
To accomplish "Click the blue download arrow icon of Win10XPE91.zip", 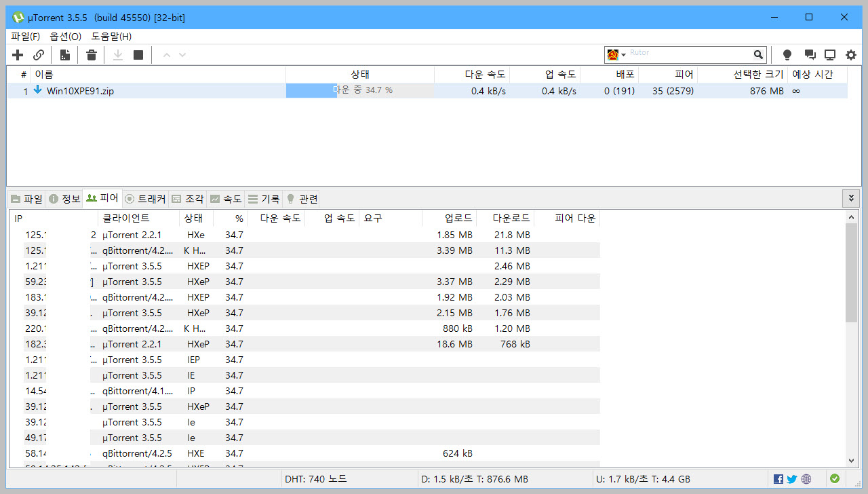I will (37, 90).
